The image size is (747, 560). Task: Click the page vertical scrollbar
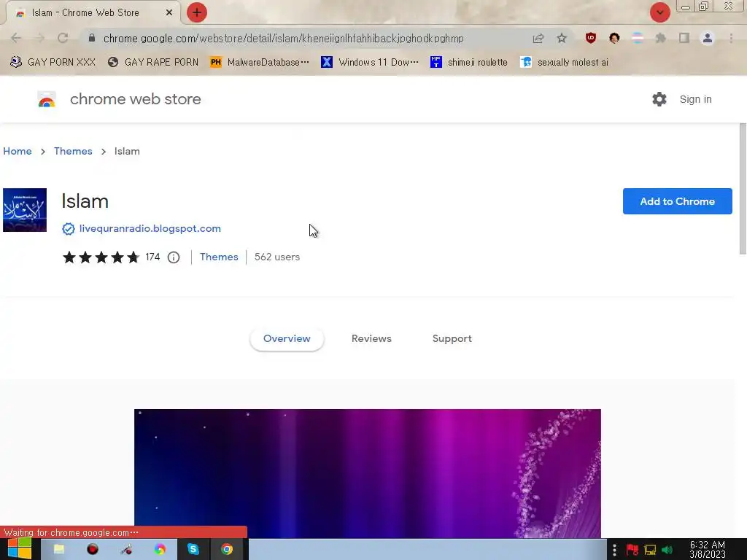743,189
